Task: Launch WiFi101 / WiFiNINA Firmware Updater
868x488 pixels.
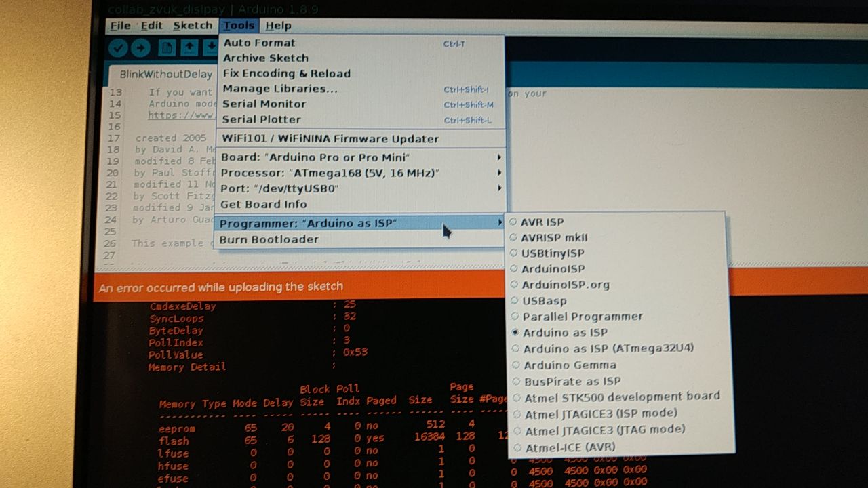Action: (x=360, y=139)
